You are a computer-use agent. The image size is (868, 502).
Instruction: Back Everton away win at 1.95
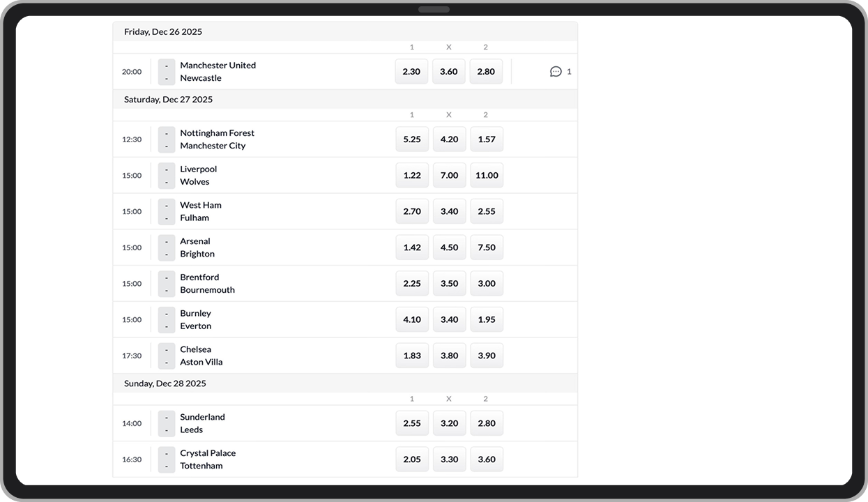point(486,319)
